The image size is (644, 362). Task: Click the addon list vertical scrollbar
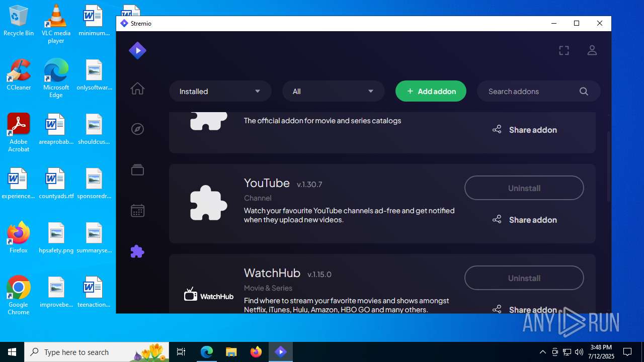[608, 167]
